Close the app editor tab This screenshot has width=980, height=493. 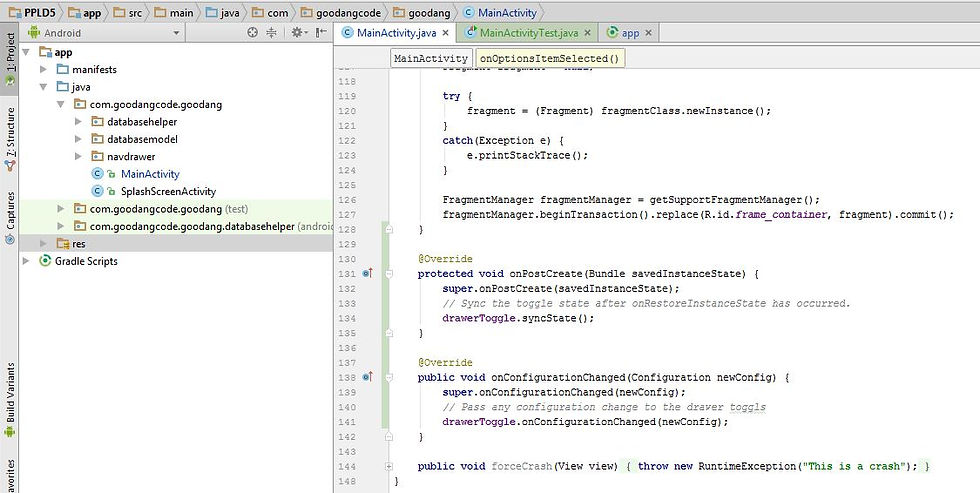pyautogui.click(x=648, y=32)
